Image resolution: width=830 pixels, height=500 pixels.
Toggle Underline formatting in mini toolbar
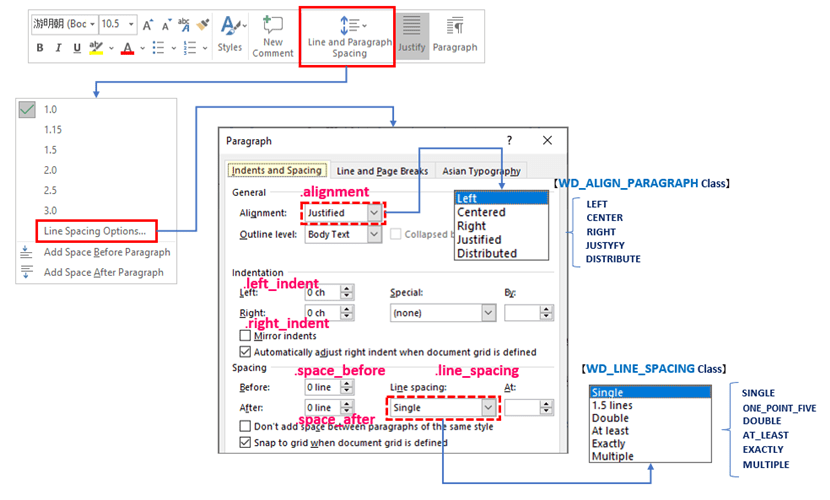click(77, 48)
